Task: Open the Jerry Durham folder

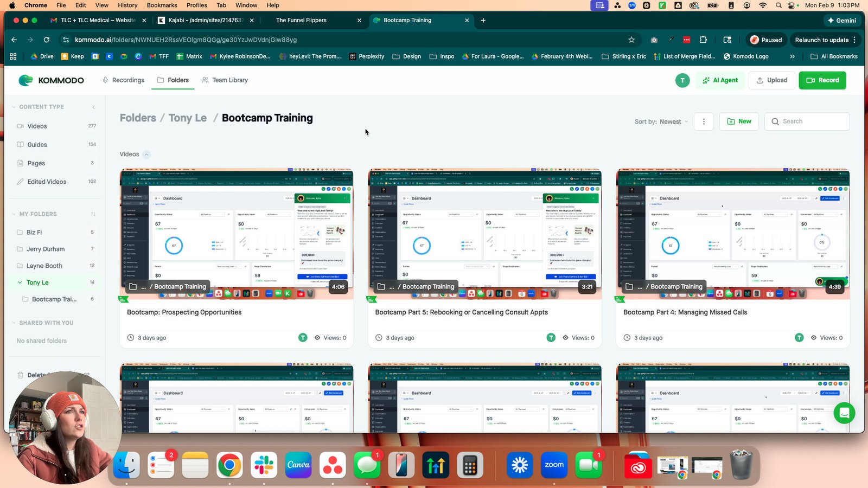Action: pyautogui.click(x=56, y=249)
